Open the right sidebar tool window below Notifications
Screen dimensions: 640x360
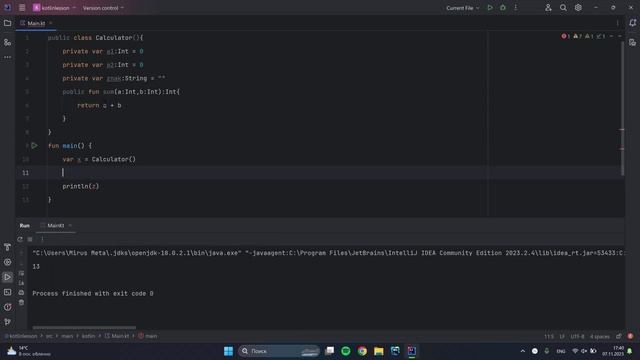pos(632,42)
